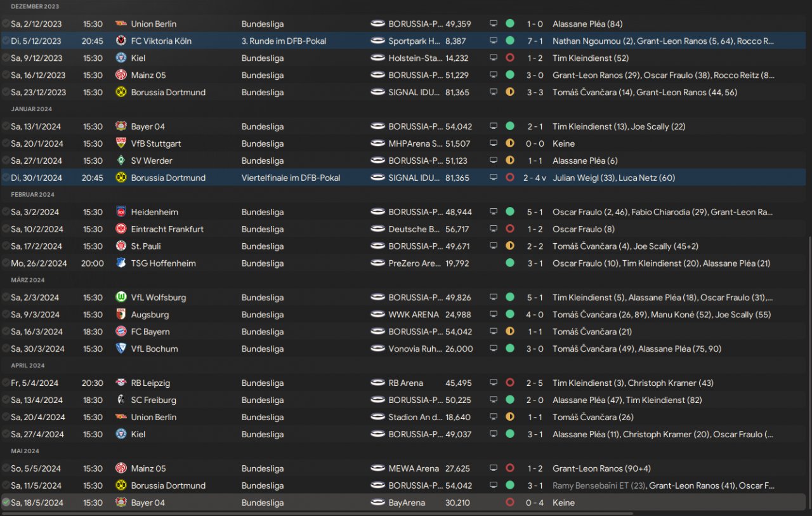Open the 'Viertelfinale im DFB-Pokal' competition link
This screenshot has width=812, height=516.
click(x=291, y=178)
